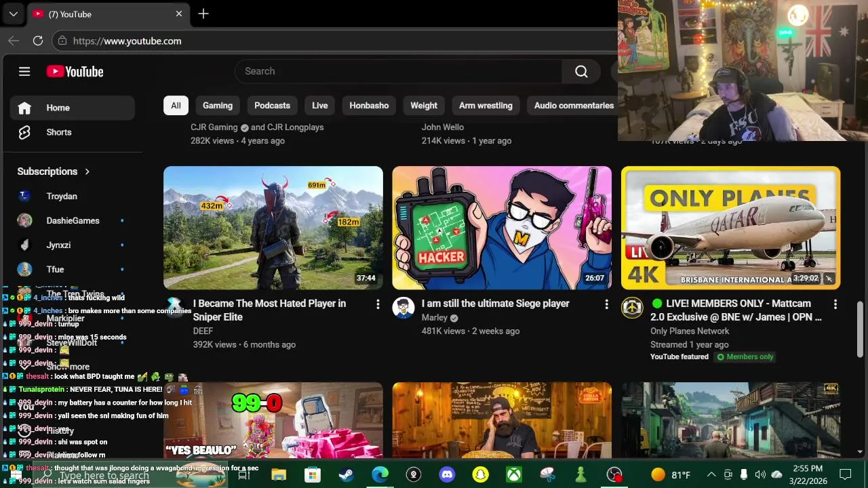The width and height of the screenshot is (868, 488).
Task: Open volume control in system tray
Action: (x=760, y=474)
